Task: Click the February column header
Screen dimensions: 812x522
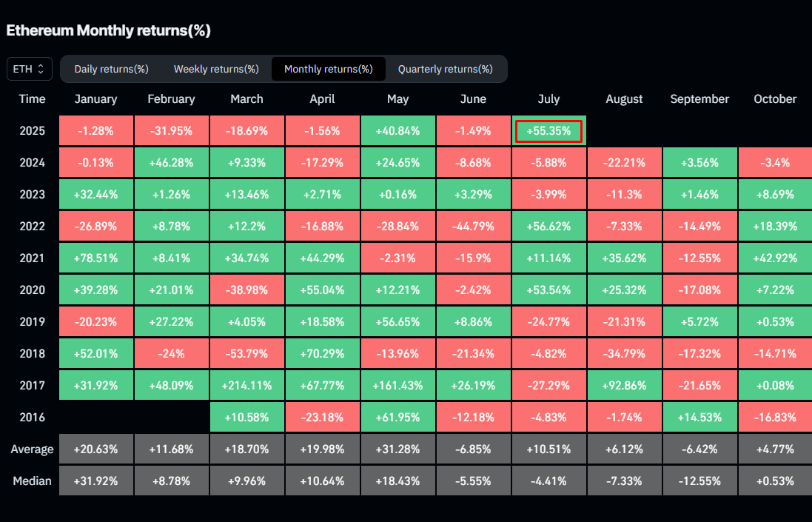Action: point(172,99)
